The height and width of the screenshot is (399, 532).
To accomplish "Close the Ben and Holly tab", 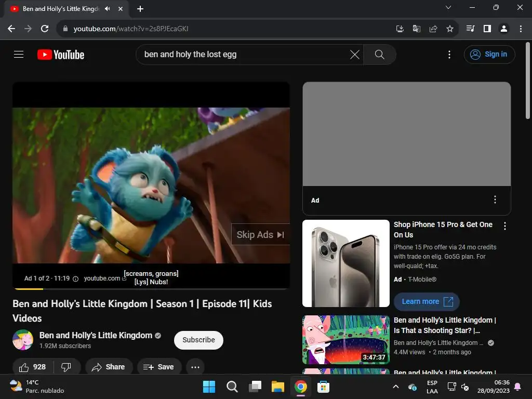I will [x=121, y=9].
